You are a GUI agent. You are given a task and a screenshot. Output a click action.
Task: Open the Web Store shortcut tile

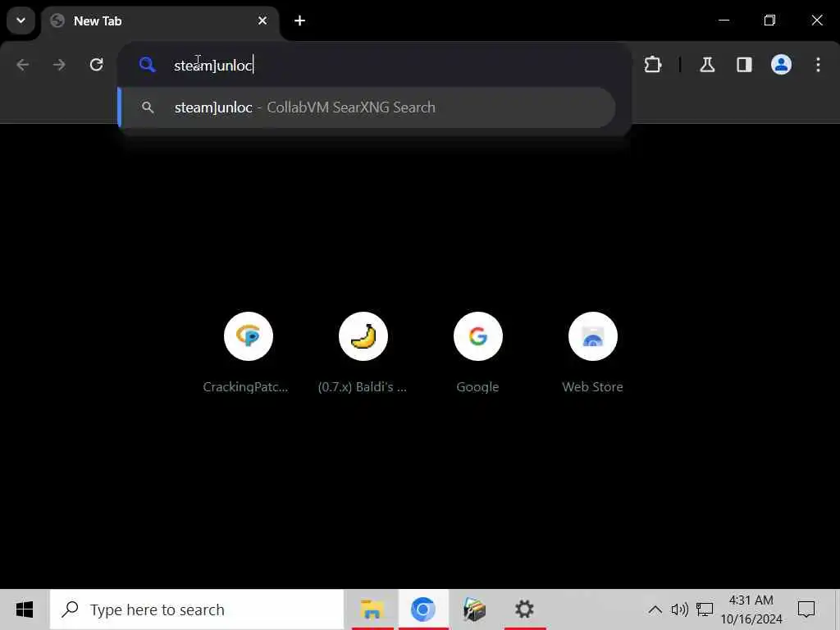[592, 354]
